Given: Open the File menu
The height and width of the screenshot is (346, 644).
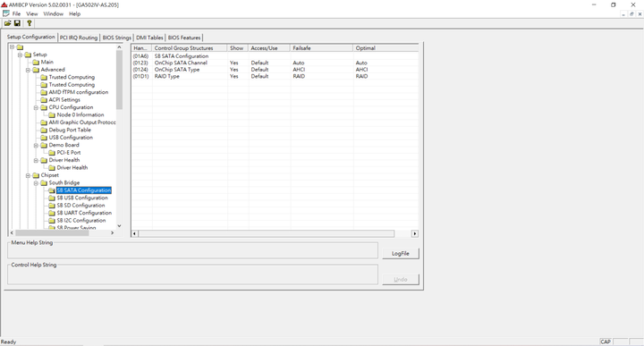Looking at the screenshot, I should point(16,14).
